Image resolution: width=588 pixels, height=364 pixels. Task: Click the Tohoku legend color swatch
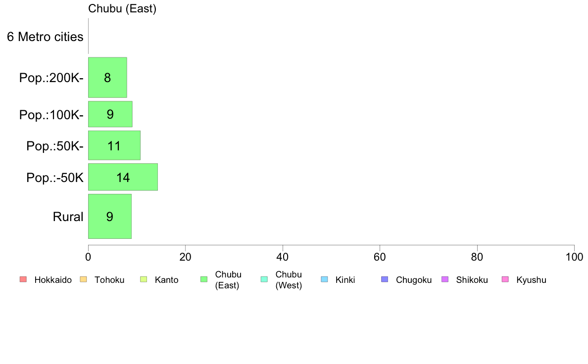83,279
